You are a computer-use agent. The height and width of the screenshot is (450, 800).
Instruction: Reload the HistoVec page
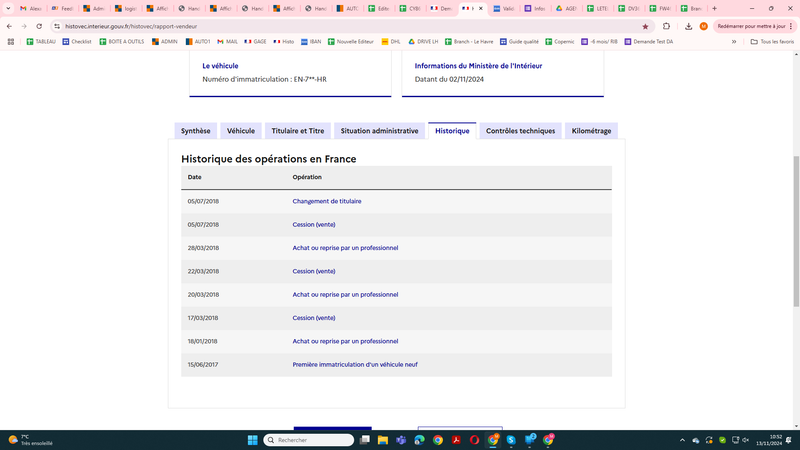(39, 26)
